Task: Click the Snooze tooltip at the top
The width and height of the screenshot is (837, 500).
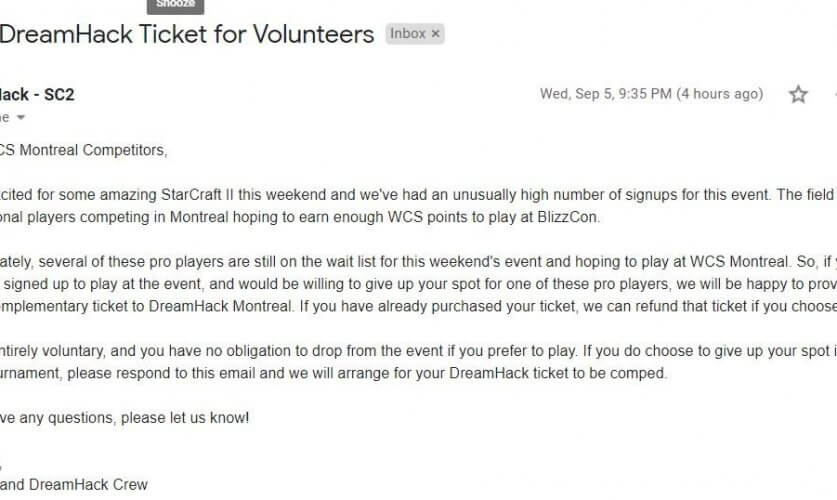Action: click(175, 5)
